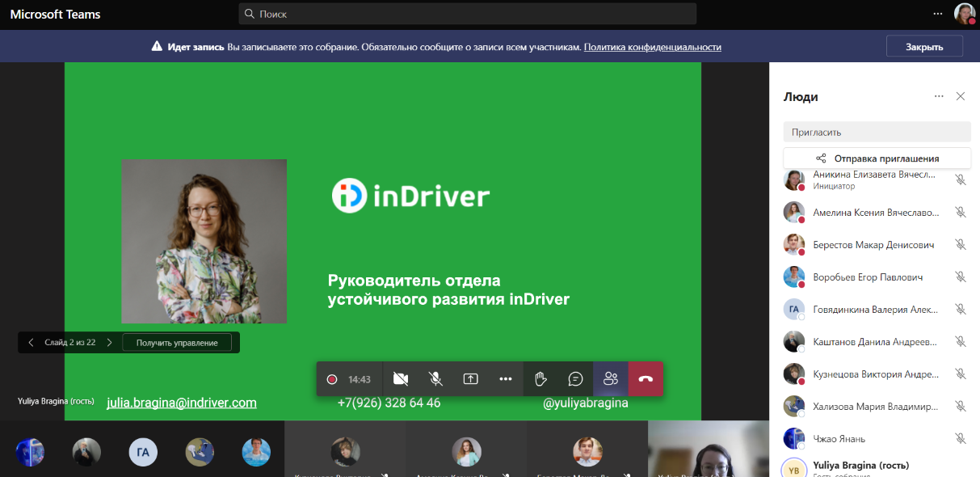Select Берестов Макар's avatar in people list
The width and height of the screenshot is (980, 477).
(794, 244)
